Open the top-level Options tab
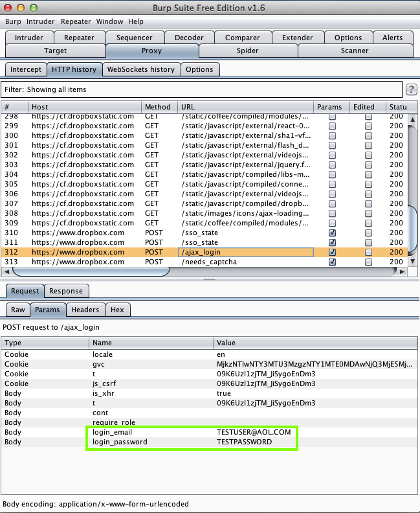The width and height of the screenshot is (420, 513). 348,38
